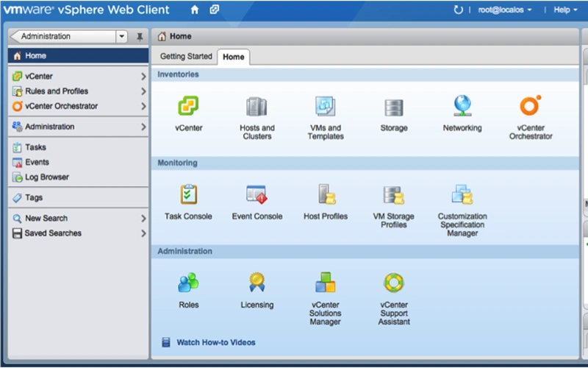Open the Storage inventory icon
The image size is (588, 368).
394,107
